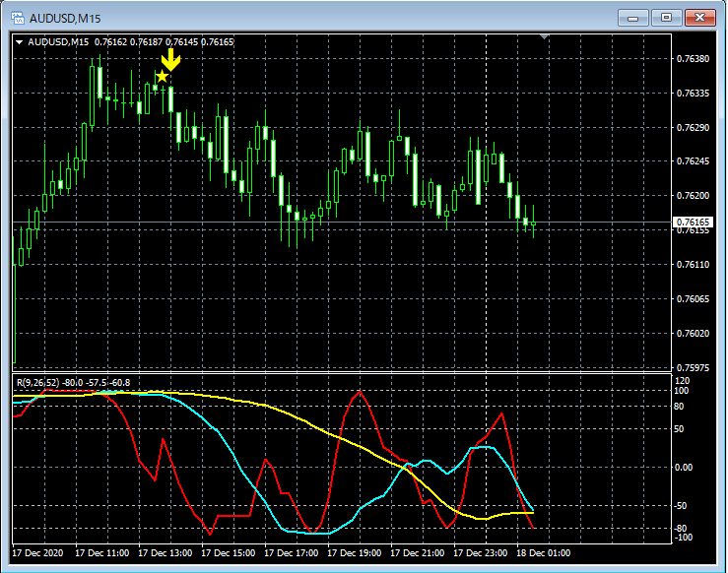
Task: Close the AUDUSD,M15 chart window
Action: pos(701,18)
